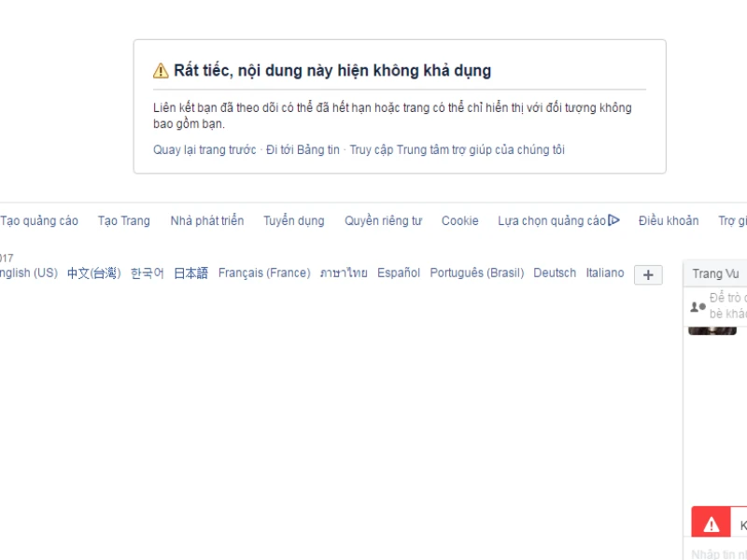This screenshot has height=560, width=747.
Task: Switch language to 한국어
Action: [x=148, y=273]
